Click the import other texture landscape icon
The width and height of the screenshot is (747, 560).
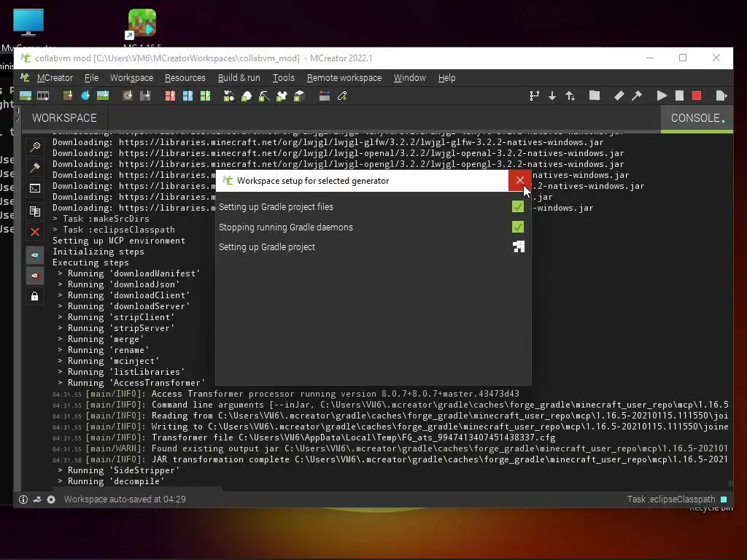point(103,96)
